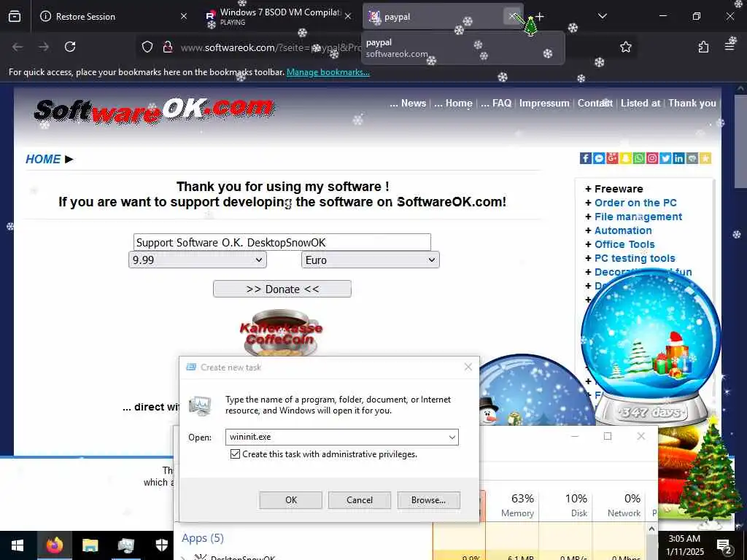Open Windows Start menu

[18, 545]
